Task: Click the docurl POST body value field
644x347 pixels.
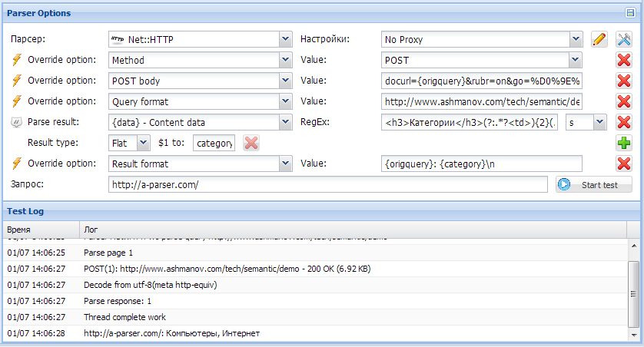Action: point(481,81)
